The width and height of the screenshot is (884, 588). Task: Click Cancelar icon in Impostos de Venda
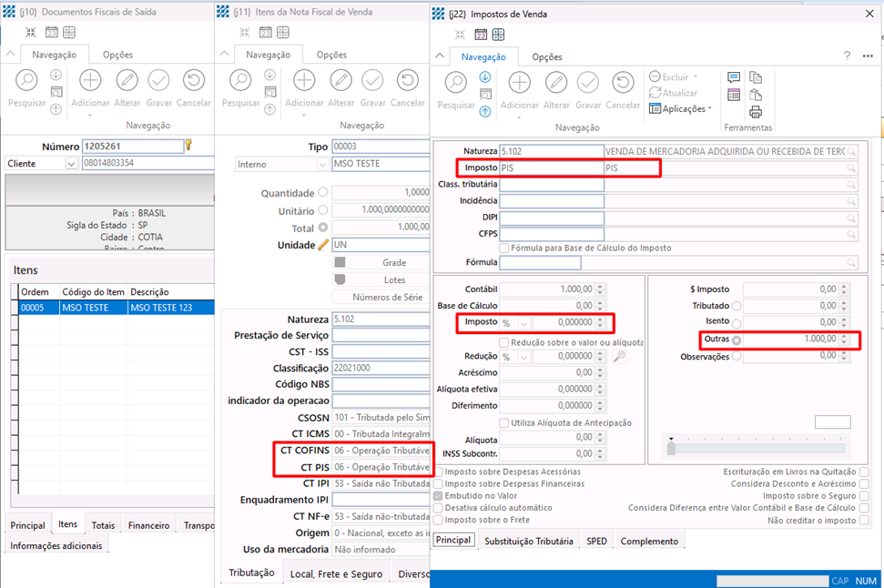point(623,83)
